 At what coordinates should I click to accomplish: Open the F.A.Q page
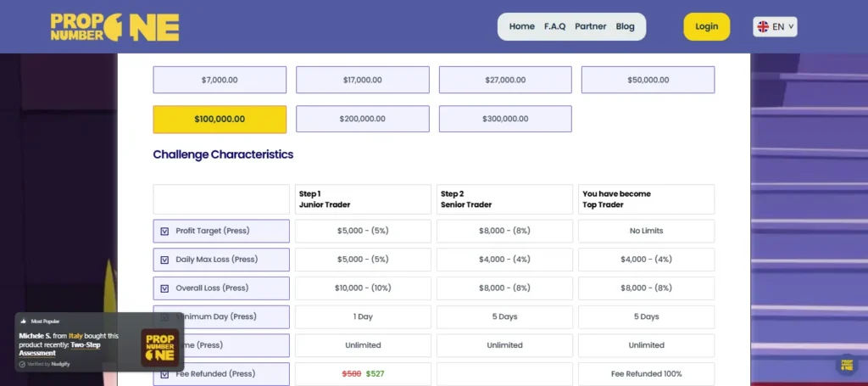[x=554, y=26]
